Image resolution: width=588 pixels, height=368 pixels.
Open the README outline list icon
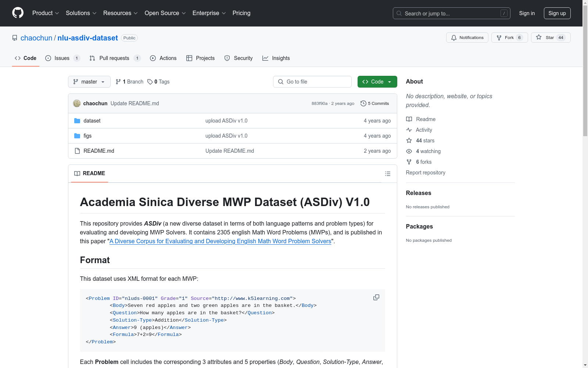[x=388, y=174]
